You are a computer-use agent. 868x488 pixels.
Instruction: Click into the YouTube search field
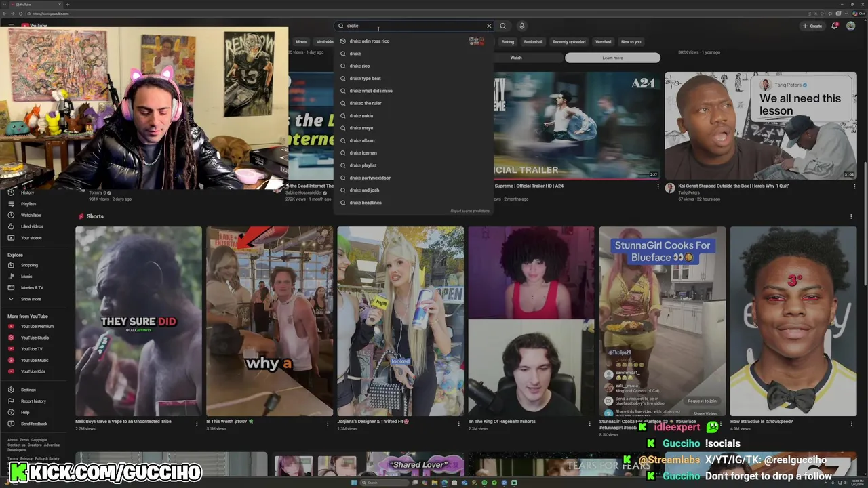[x=414, y=26]
